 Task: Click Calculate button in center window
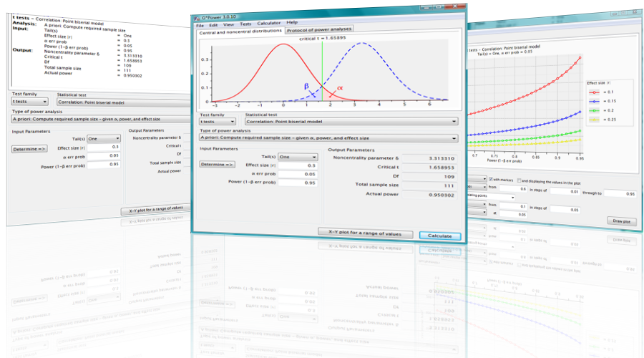point(440,236)
